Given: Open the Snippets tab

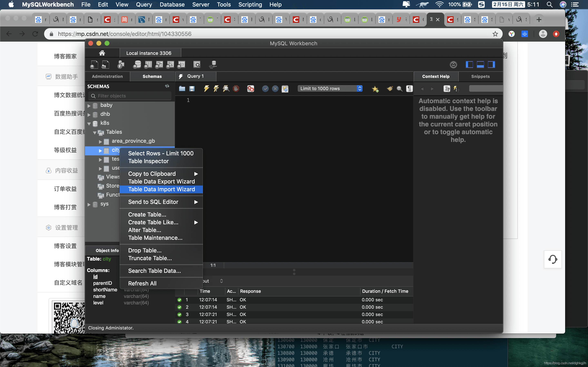Looking at the screenshot, I should pyautogui.click(x=480, y=76).
